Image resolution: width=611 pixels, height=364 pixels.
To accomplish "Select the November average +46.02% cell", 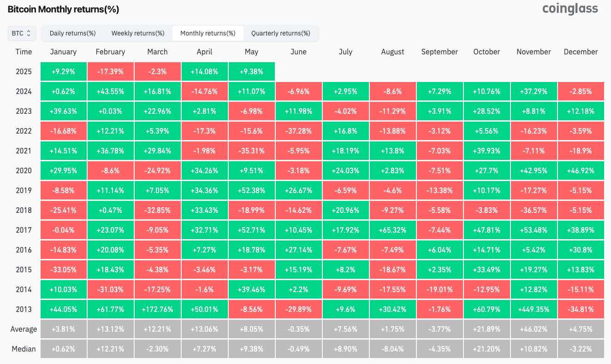I will 534,329.
